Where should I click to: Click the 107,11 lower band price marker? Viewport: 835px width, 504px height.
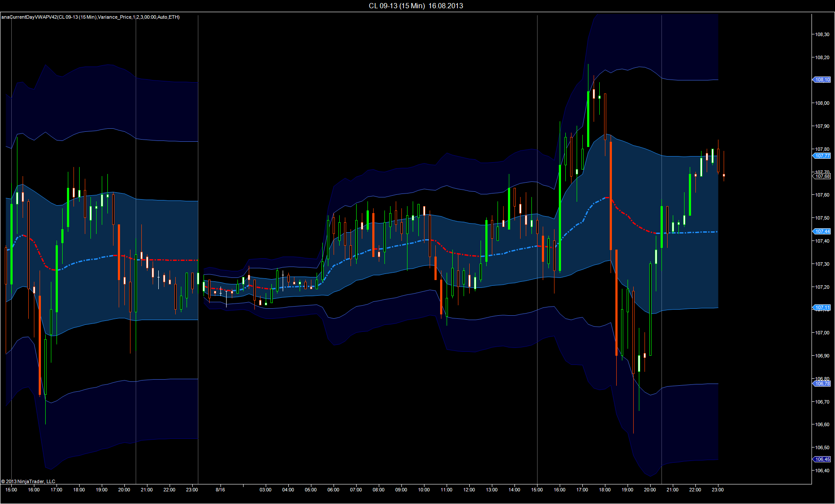(x=822, y=307)
